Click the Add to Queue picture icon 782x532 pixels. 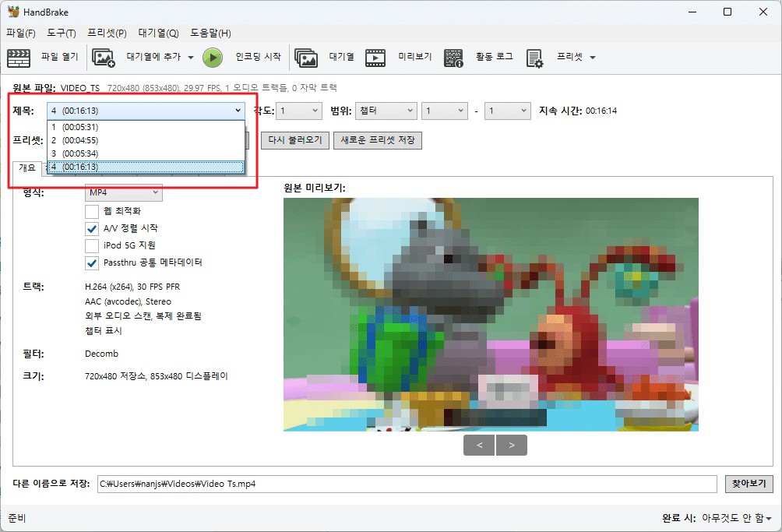tap(104, 58)
